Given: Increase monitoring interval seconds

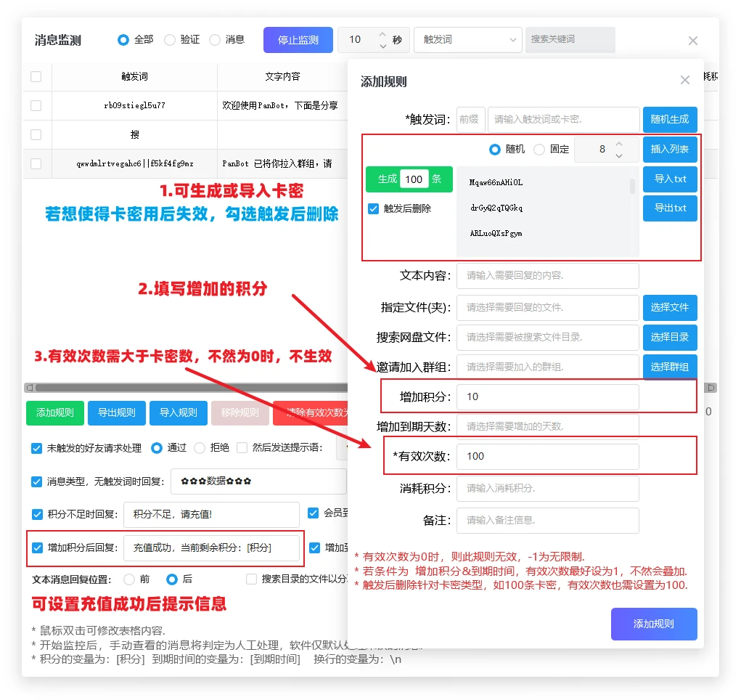Looking at the screenshot, I should click(382, 34).
